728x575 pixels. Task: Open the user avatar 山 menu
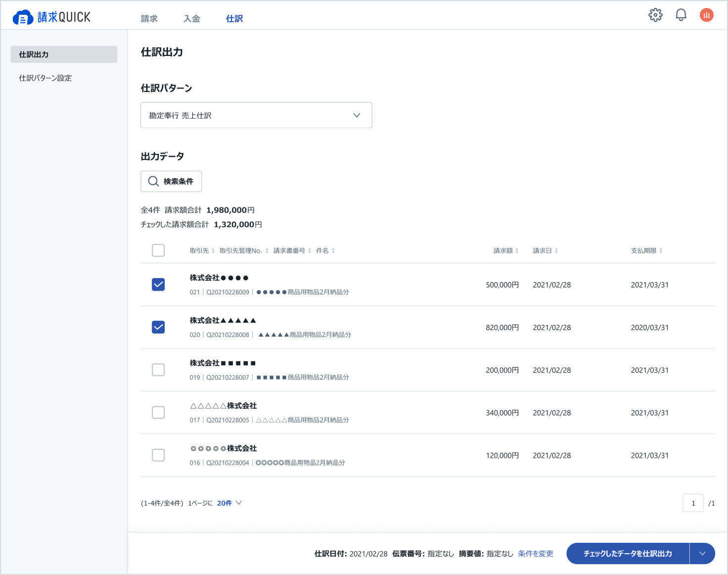tap(706, 15)
